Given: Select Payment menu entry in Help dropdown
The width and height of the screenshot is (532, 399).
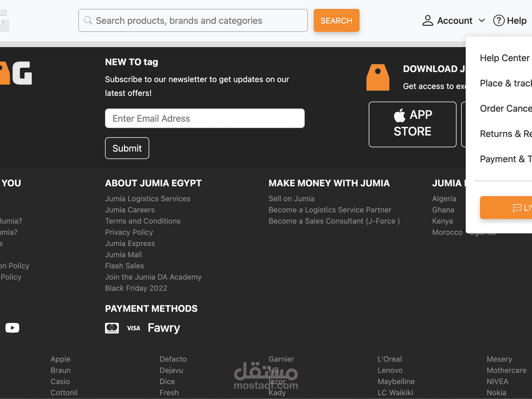Looking at the screenshot, I should [506, 159].
